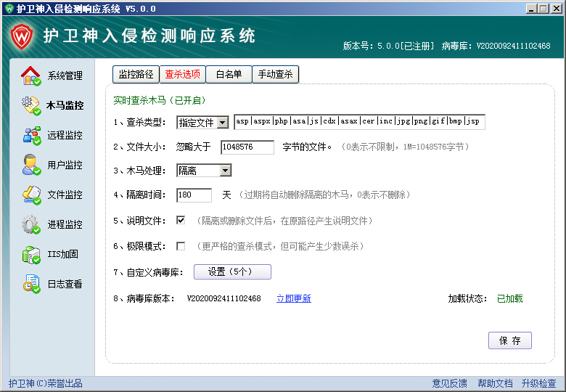Viewport: 566px width, 392px height.
Task: Select the 木马监控 gear icon
Action: pyautogui.click(x=31, y=105)
